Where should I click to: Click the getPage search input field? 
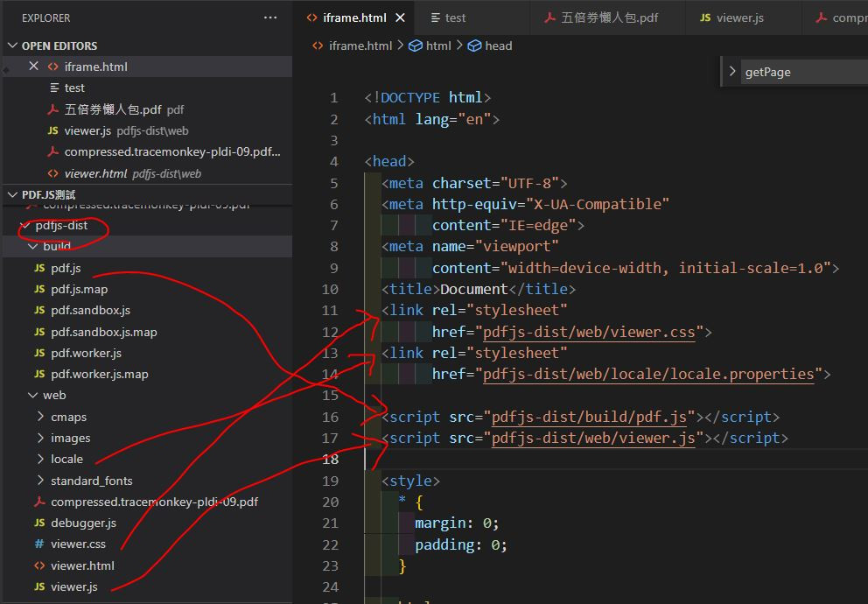pyautogui.click(x=806, y=72)
